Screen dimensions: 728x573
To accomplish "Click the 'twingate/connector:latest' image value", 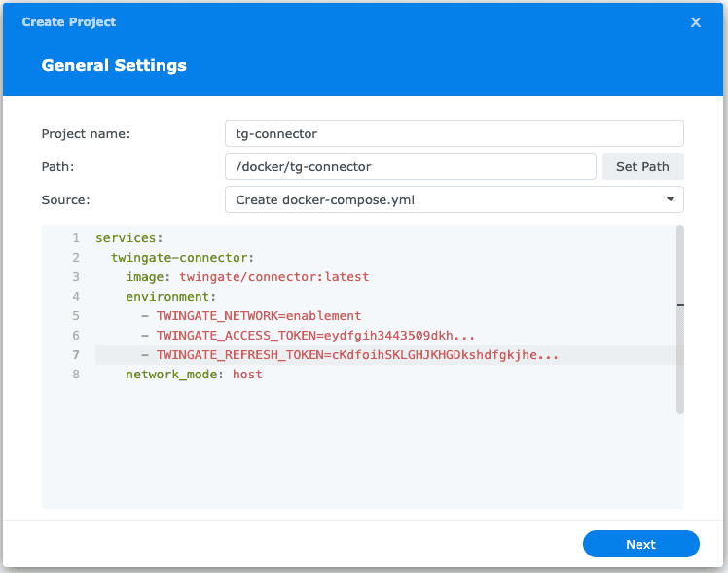I will tap(273, 276).
